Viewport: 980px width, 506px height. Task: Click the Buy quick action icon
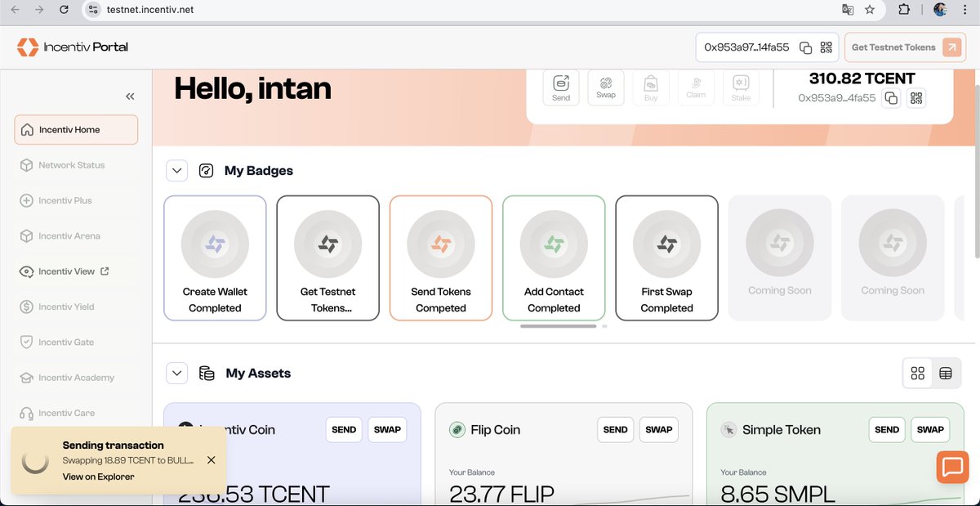651,87
